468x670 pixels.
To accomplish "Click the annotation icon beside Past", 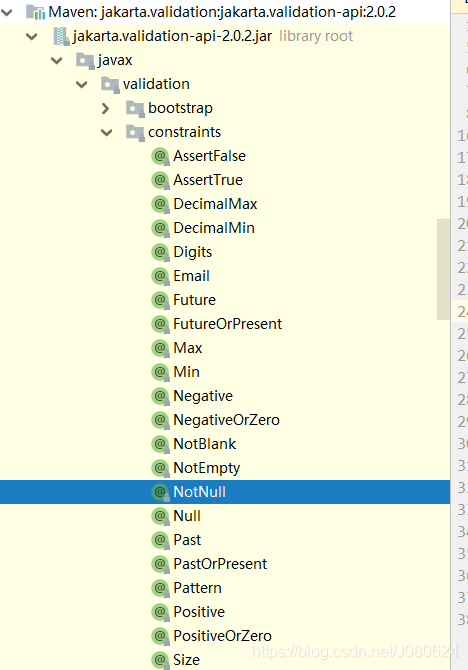I will tap(160, 540).
